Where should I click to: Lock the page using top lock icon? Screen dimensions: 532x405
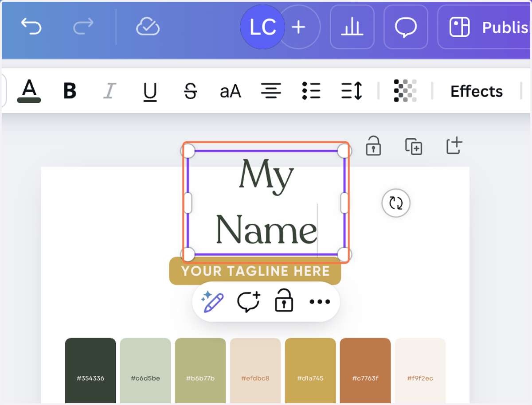pos(373,146)
